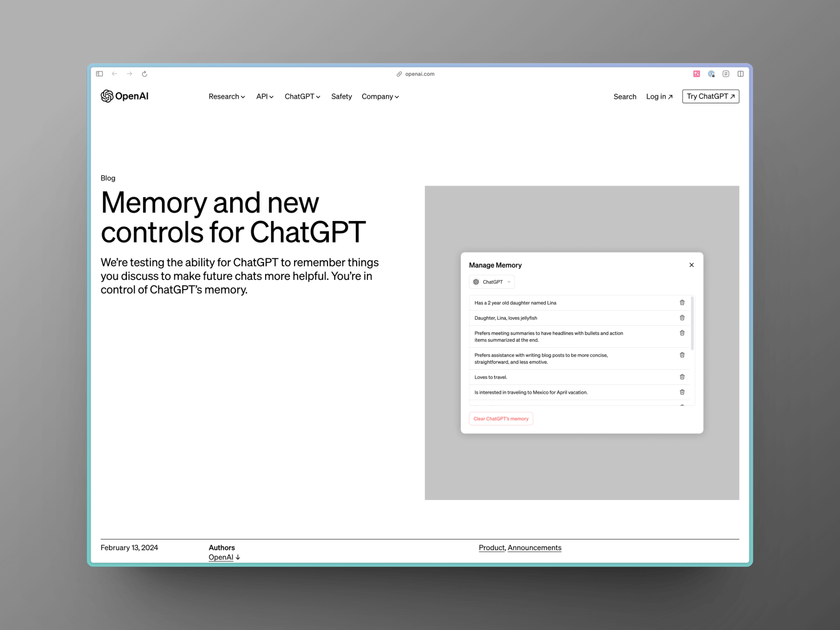This screenshot has height=630, width=840.
Task: Expand the Company menu
Action: 380,97
